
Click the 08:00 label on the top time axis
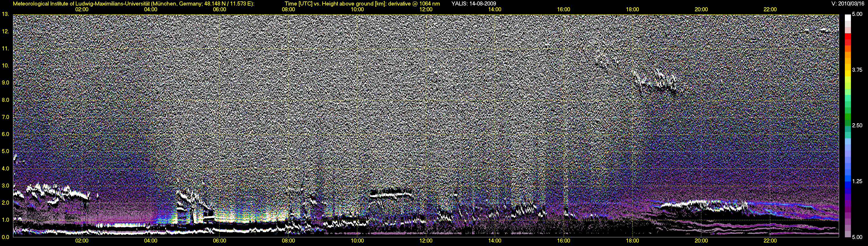click(288, 10)
